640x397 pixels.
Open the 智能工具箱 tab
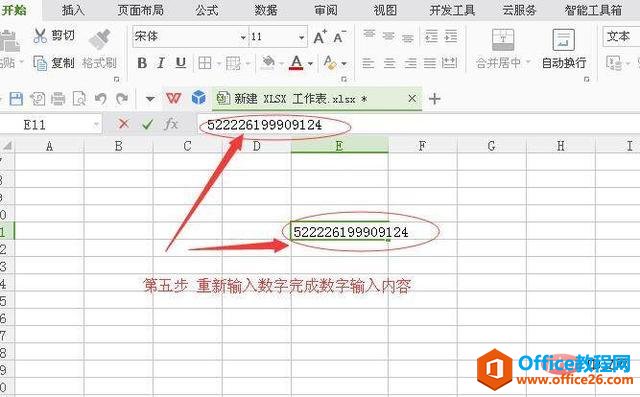(593, 10)
